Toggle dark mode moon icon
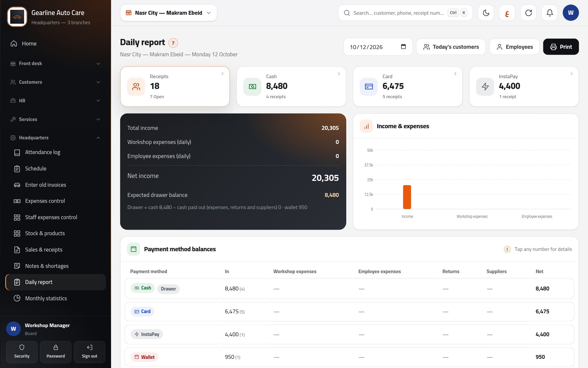 click(x=486, y=13)
